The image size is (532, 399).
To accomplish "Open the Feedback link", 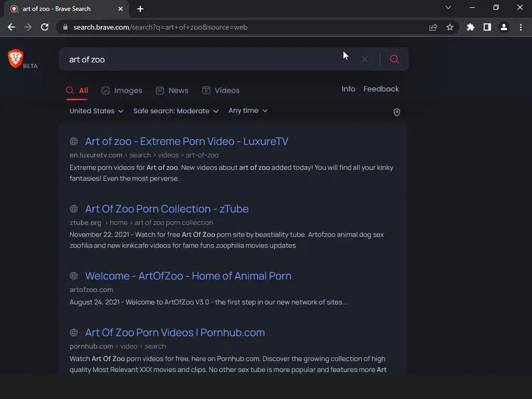I will tap(381, 89).
